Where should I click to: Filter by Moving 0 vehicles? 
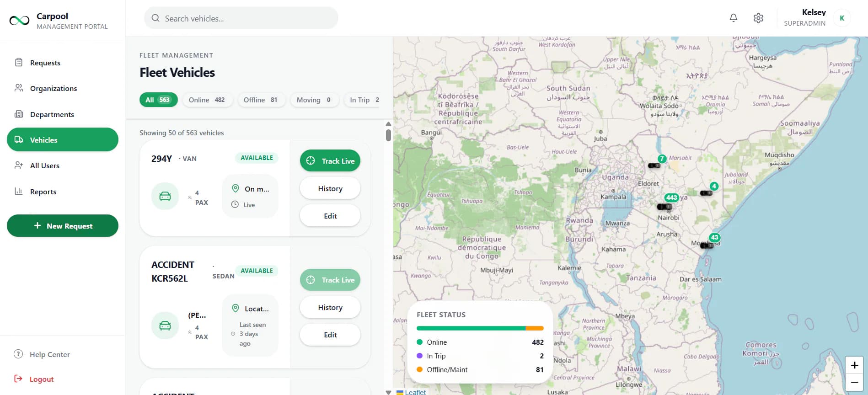314,100
